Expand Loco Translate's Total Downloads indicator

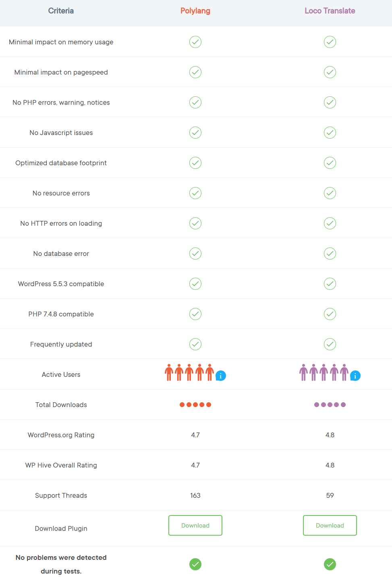click(x=330, y=405)
